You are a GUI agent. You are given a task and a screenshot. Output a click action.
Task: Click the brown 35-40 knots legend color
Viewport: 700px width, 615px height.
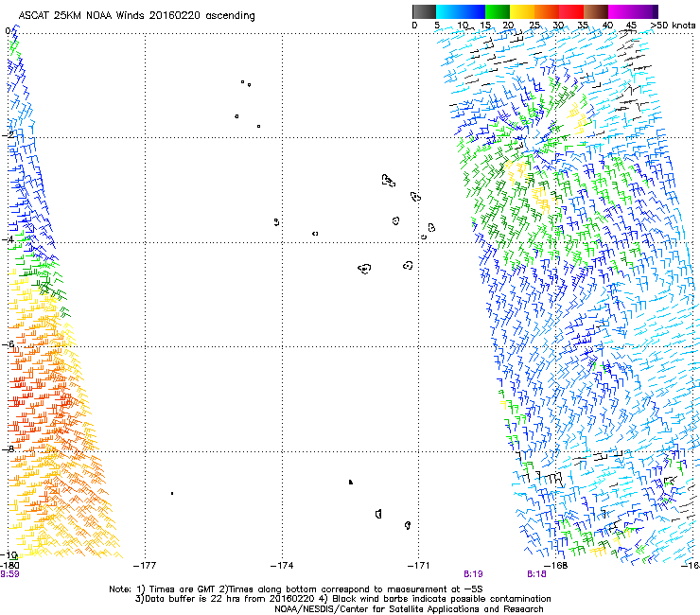click(x=596, y=11)
